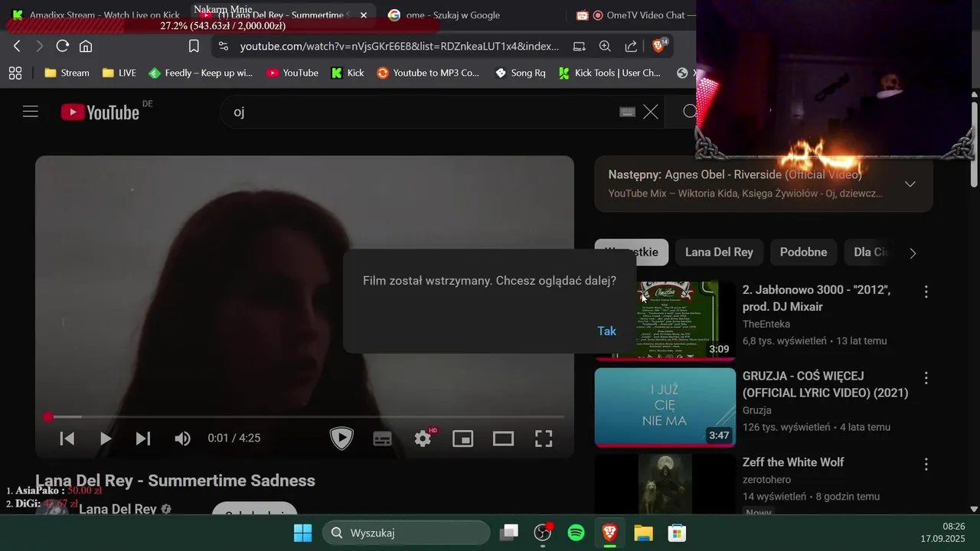This screenshot has height=551, width=980.
Task: Toggle subtitles on the video player
Action: 382,439
